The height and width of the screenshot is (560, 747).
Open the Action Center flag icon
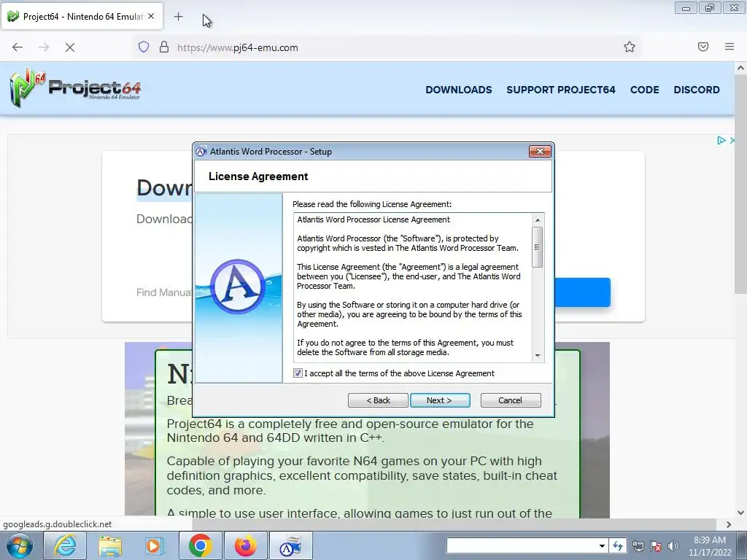[x=656, y=546]
